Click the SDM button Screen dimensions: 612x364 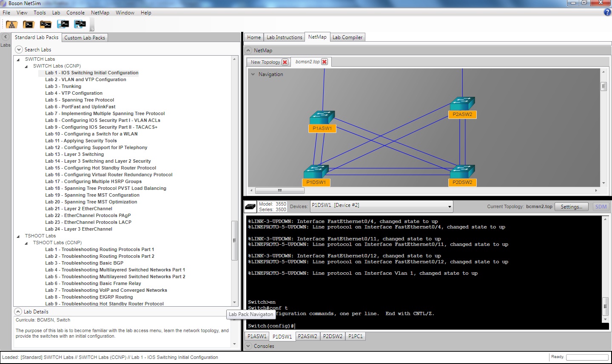click(601, 207)
